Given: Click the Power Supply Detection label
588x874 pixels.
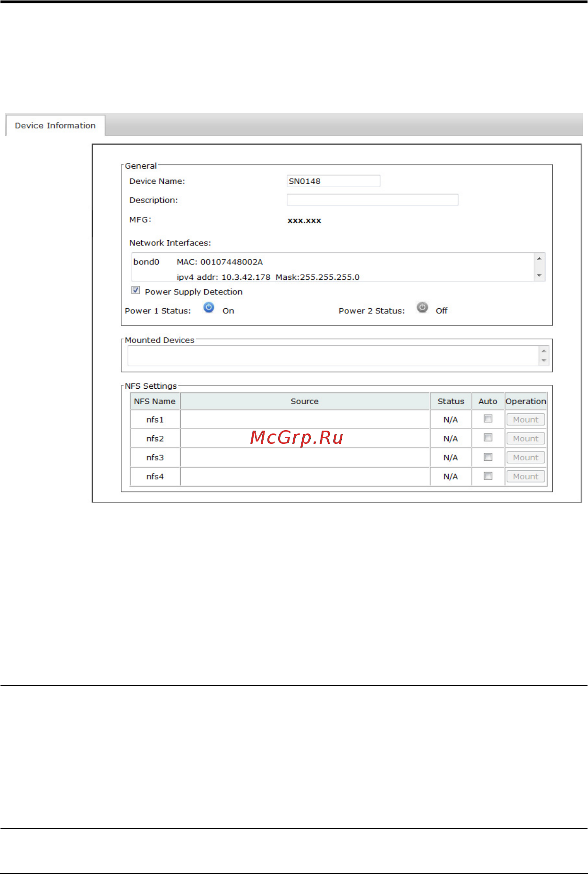Looking at the screenshot, I should (x=193, y=292).
